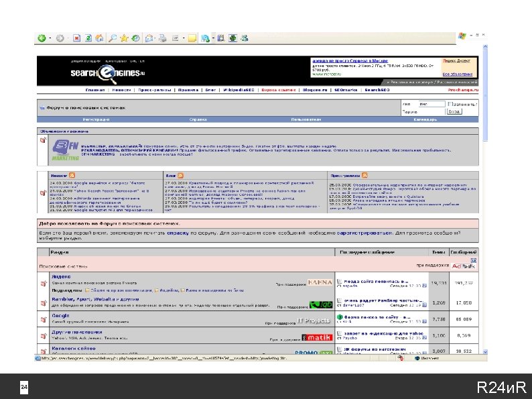Open the browser History icon

135,38
